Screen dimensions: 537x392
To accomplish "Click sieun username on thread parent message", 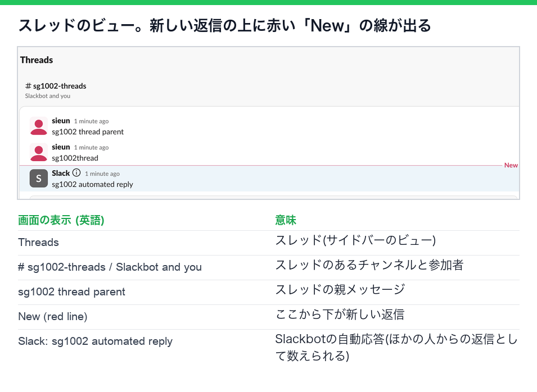I will [x=61, y=121].
